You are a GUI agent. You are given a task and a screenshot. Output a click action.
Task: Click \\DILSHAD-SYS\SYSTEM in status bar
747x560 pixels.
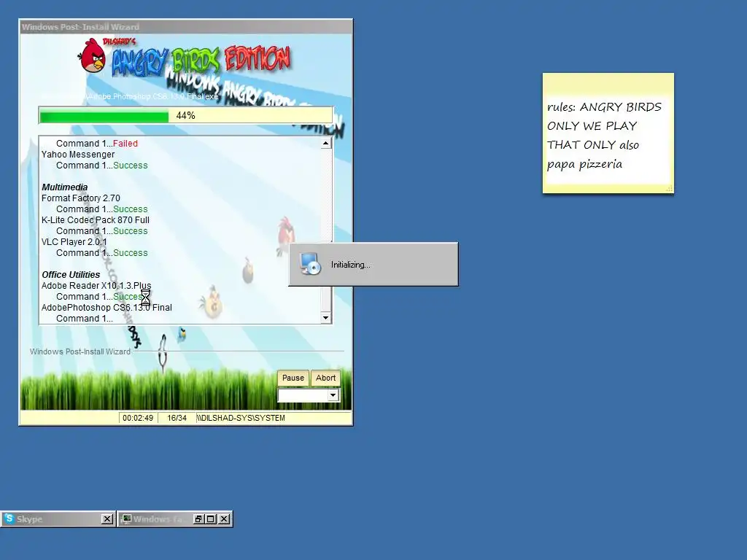(241, 418)
